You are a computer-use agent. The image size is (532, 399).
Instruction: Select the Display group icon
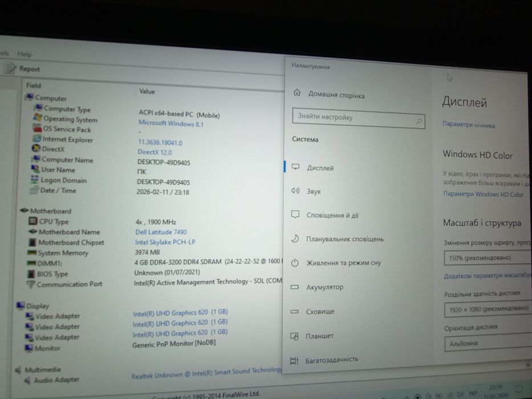click(x=21, y=306)
